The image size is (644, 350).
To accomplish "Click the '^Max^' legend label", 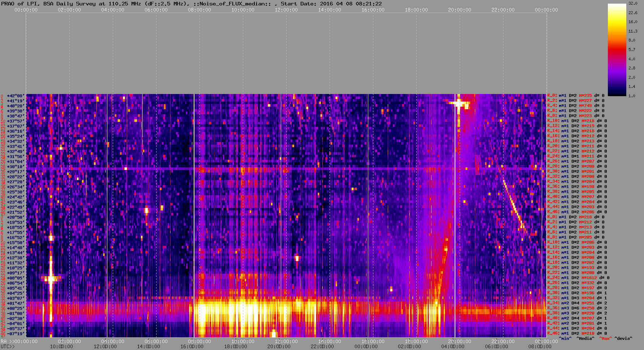I will tap(605, 339).
